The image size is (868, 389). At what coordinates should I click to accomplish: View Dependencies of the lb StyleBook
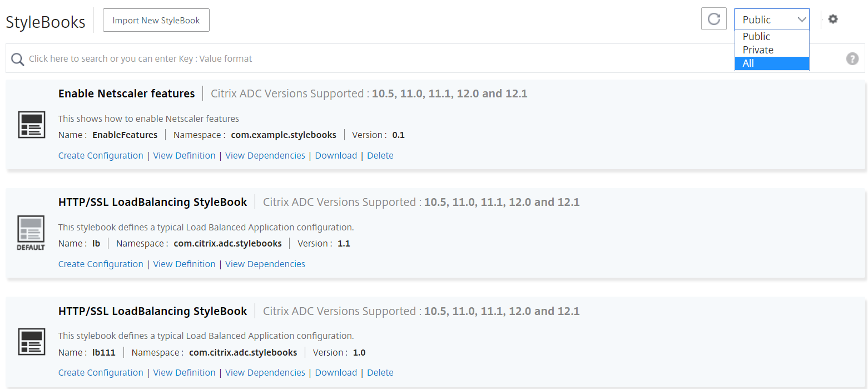(265, 264)
